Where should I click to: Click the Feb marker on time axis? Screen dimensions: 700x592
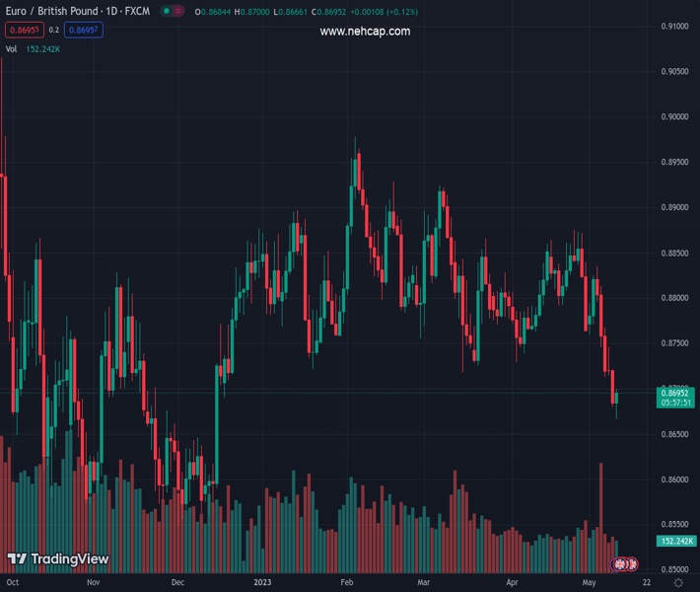(x=346, y=582)
